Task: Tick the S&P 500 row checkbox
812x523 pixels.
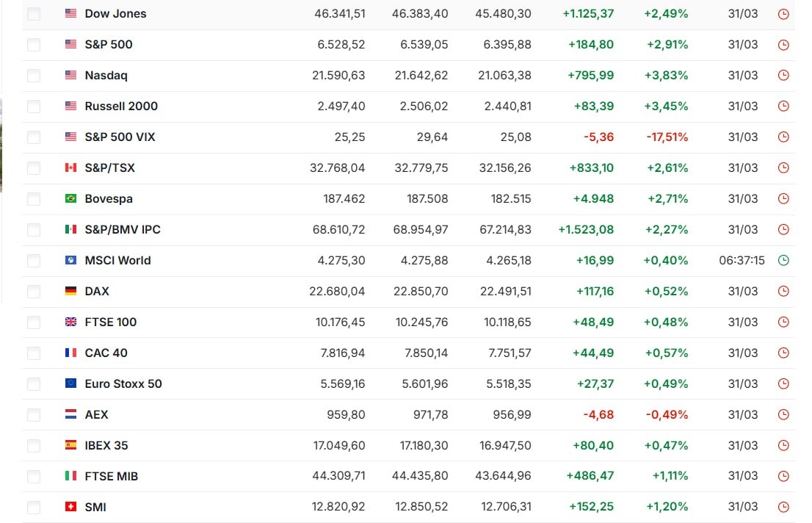Action: coord(34,45)
